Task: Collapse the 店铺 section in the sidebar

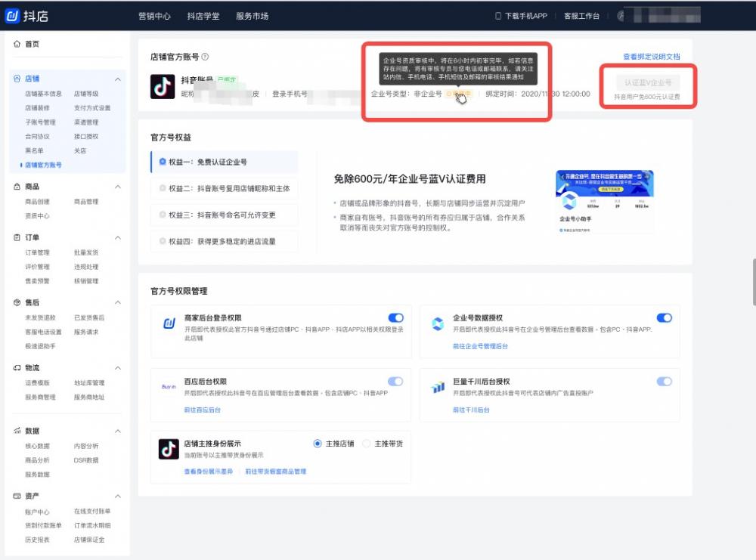Action: [116, 78]
